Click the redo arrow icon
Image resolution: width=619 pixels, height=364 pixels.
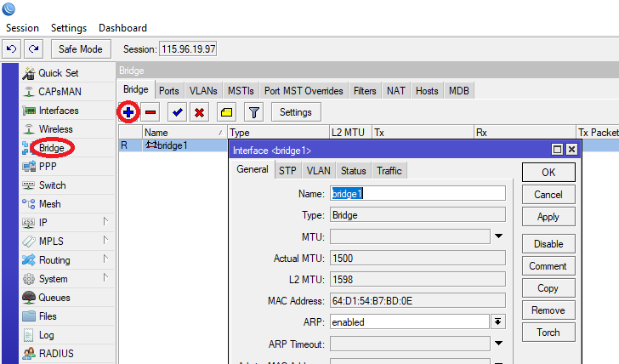click(x=33, y=49)
